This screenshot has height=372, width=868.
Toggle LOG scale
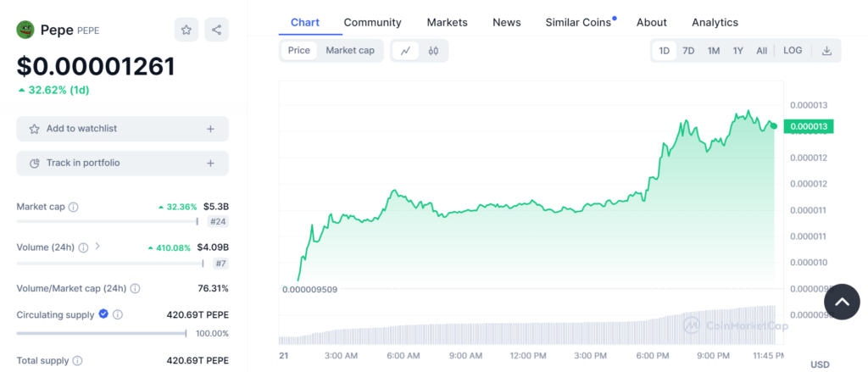point(793,50)
